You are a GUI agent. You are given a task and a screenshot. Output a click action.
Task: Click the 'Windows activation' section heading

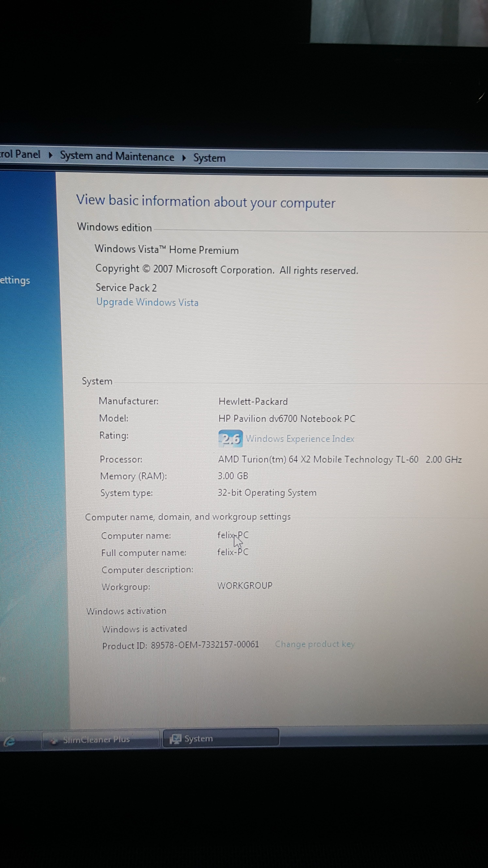click(126, 611)
